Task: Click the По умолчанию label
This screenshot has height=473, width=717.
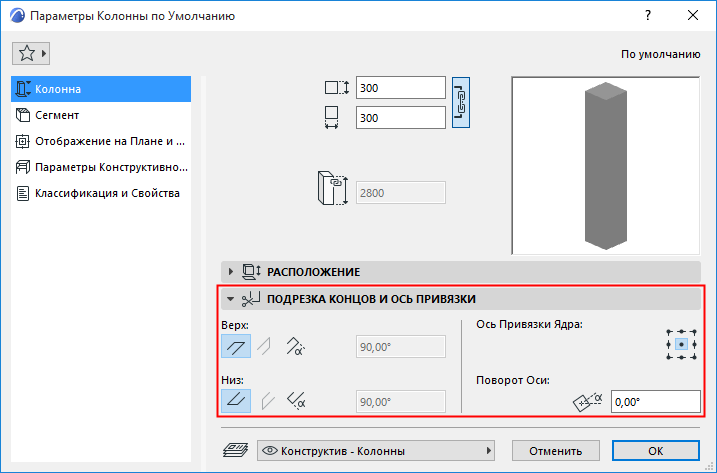Action: (x=660, y=54)
